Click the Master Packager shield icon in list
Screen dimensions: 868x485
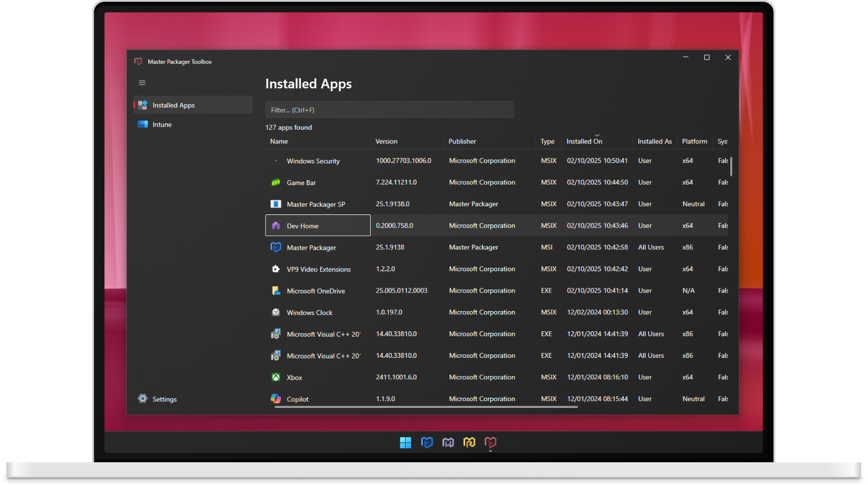pyautogui.click(x=276, y=247)
